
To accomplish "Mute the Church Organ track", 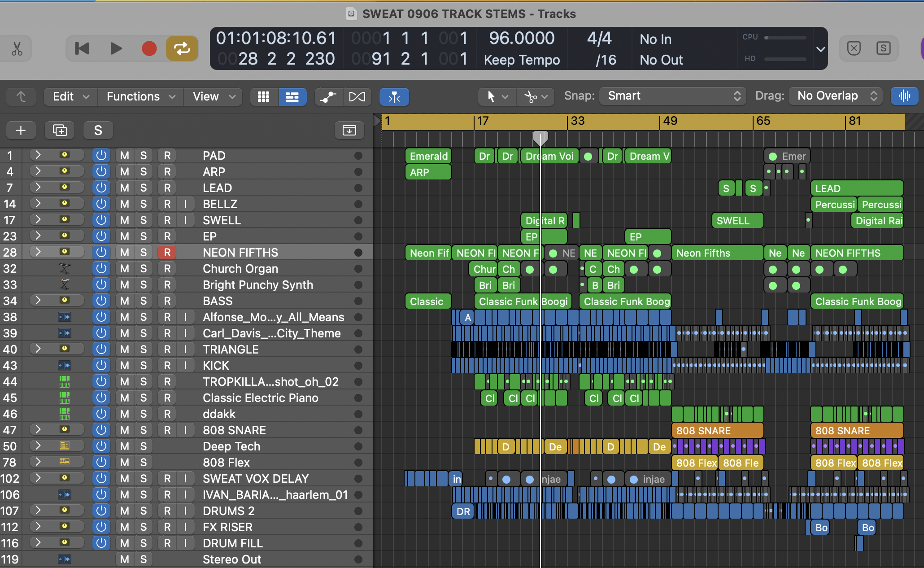I will pos(125,268).
